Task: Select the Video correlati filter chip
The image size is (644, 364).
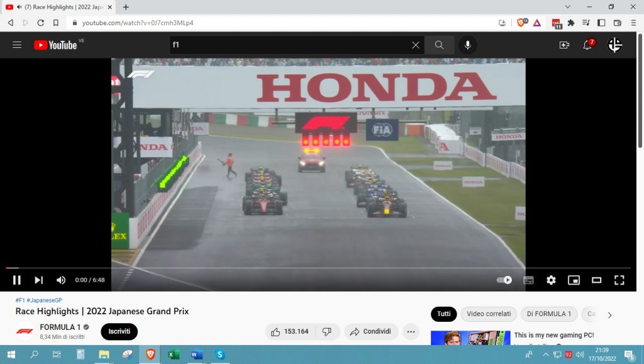Action: (x=489, y=314)
